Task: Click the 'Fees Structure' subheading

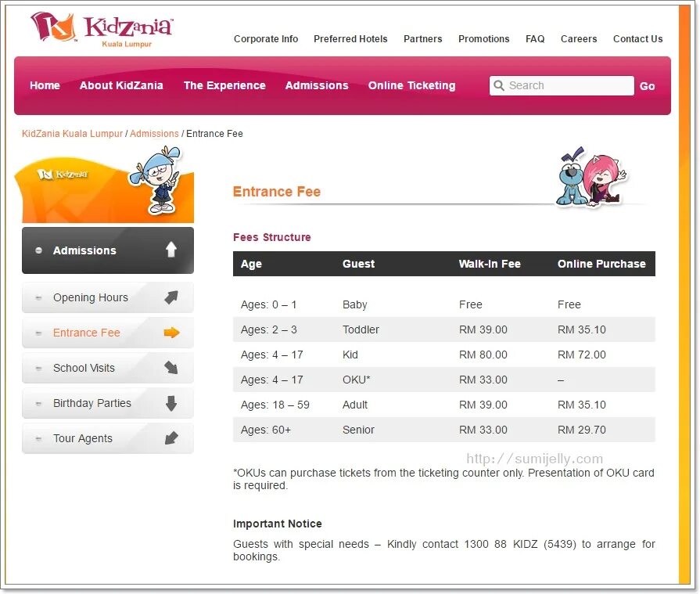Action: [272, 237]
